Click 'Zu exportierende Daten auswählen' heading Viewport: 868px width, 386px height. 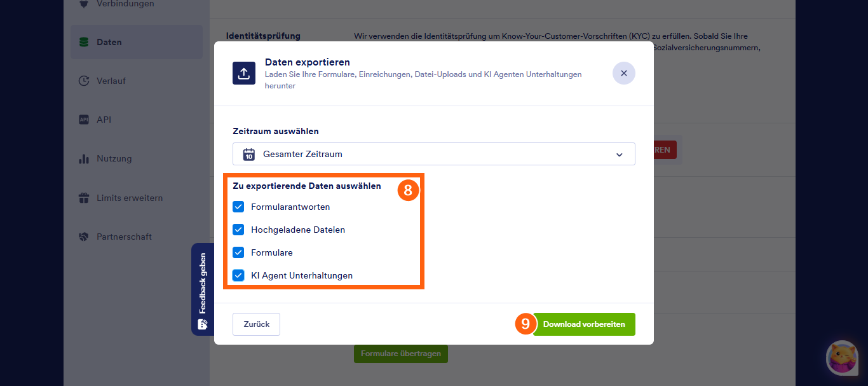point(307,186)
